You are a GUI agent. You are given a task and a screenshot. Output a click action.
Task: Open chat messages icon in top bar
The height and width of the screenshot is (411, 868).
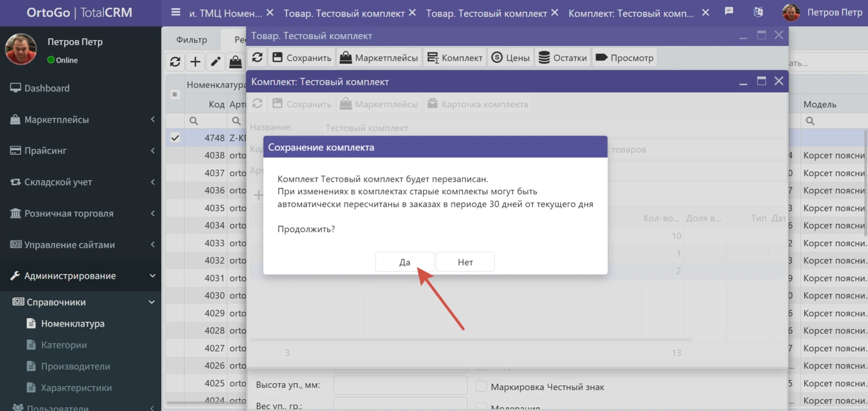(729, 11)
